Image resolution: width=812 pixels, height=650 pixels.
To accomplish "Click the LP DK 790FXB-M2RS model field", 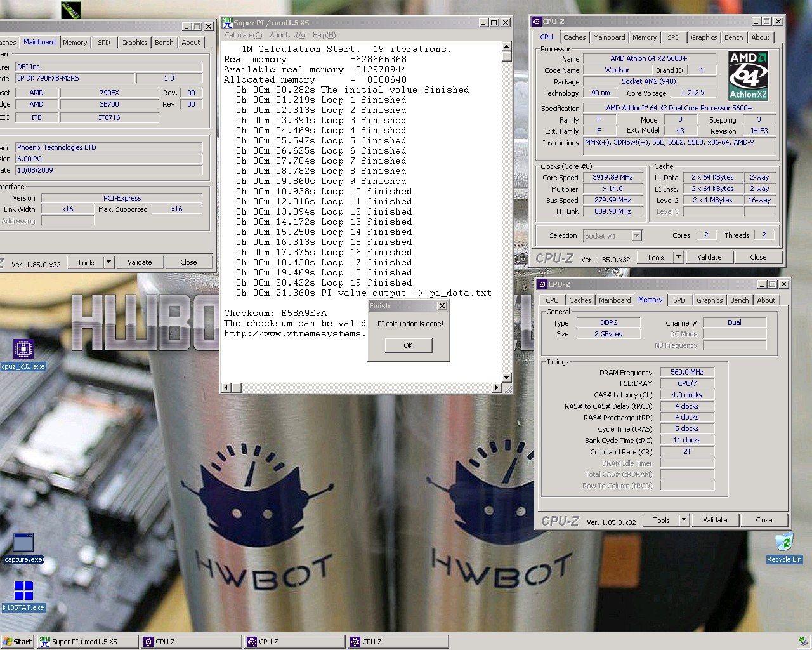I will [x=75, y=78].
